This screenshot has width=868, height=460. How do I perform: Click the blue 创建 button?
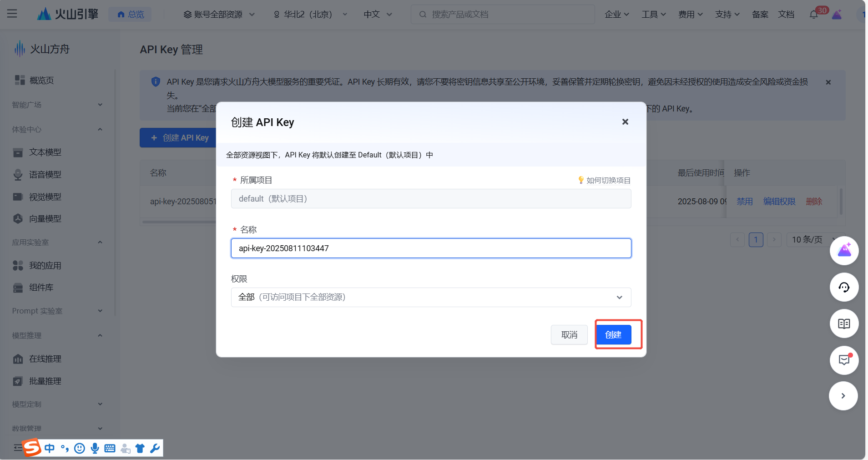tap(613, 335)
